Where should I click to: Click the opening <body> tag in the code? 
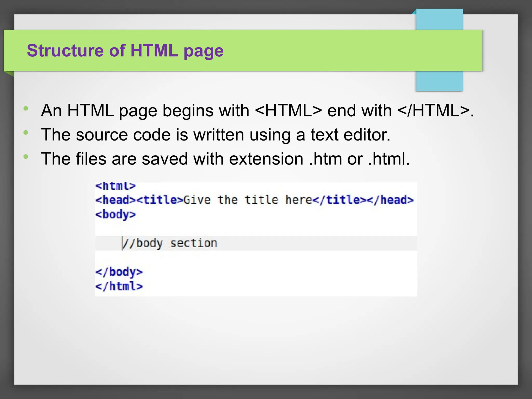116,215
